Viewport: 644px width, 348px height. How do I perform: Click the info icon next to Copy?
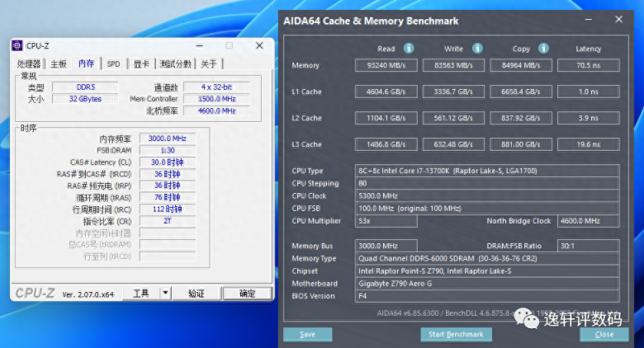coord(543,49)
